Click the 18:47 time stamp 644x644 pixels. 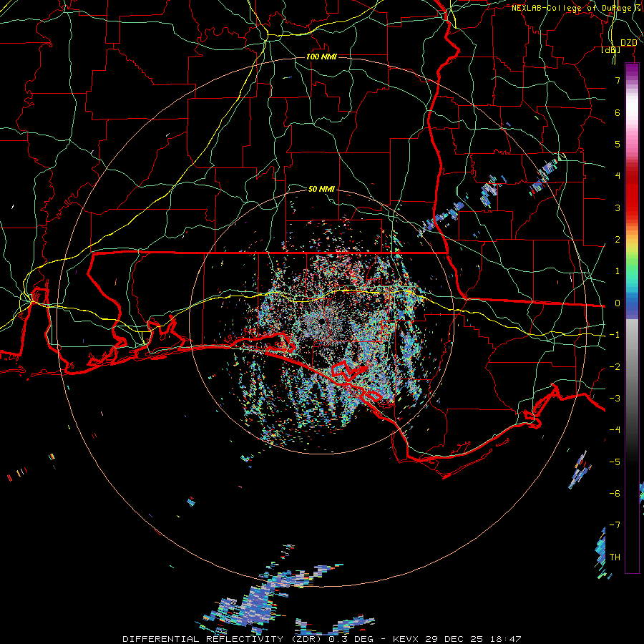click(507, 639)
